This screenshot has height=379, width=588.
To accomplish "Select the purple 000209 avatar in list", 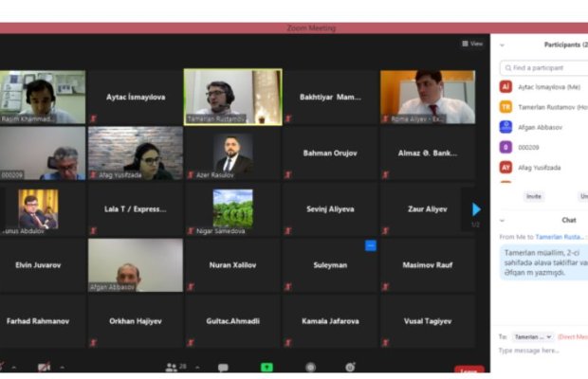I will (x=505, y=147).
